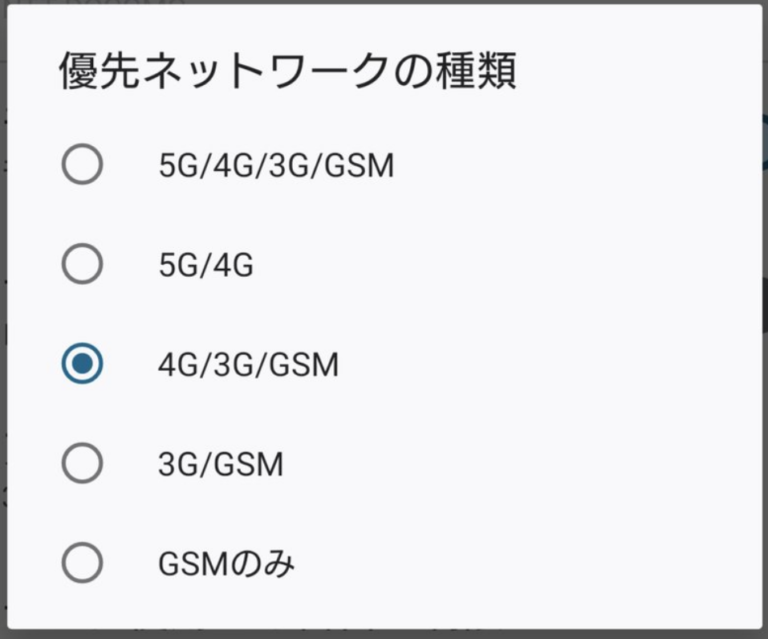Tap the 5G/4G label text
Viewport: 768px width, 639px height.
[x=206, y=265]
